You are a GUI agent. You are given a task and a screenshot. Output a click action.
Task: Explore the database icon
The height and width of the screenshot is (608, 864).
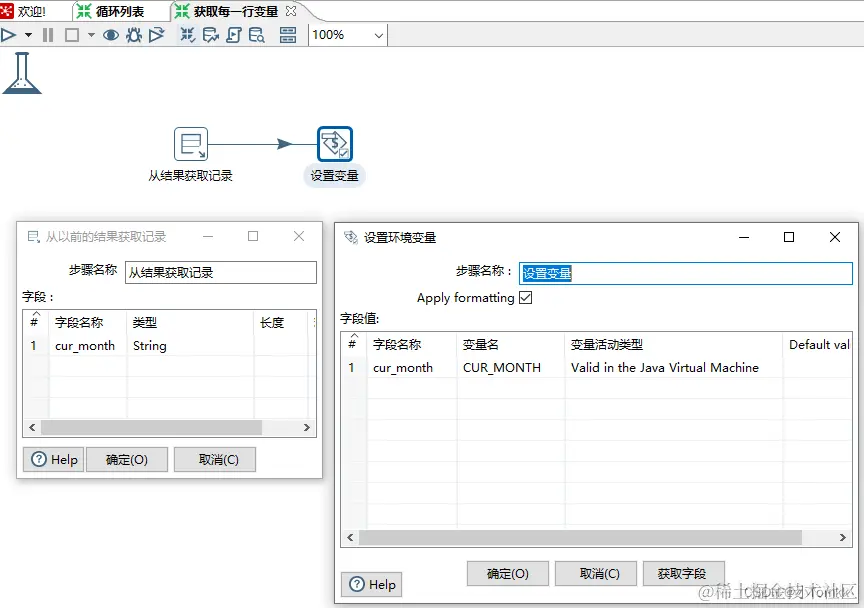click(257, 35)
